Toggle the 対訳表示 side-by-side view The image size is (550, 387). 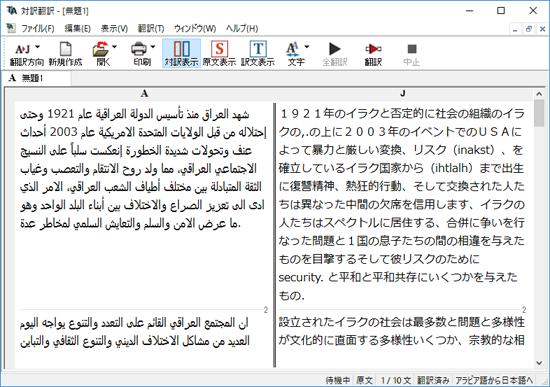[181, 53]
